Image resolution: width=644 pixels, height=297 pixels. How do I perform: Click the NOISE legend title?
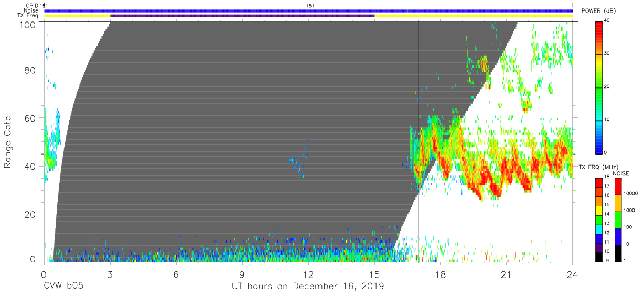[x=622, y=173]
